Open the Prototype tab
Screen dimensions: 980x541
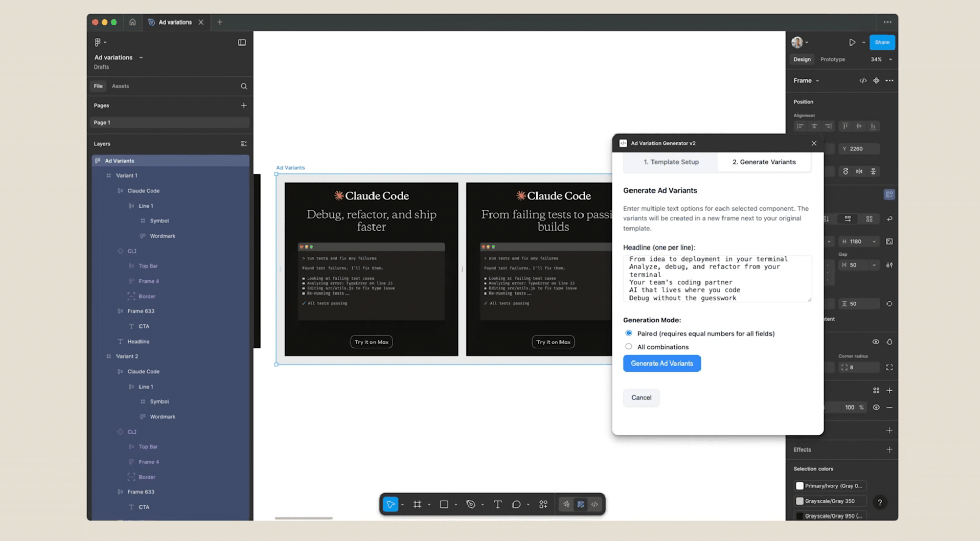coord(832,60)
